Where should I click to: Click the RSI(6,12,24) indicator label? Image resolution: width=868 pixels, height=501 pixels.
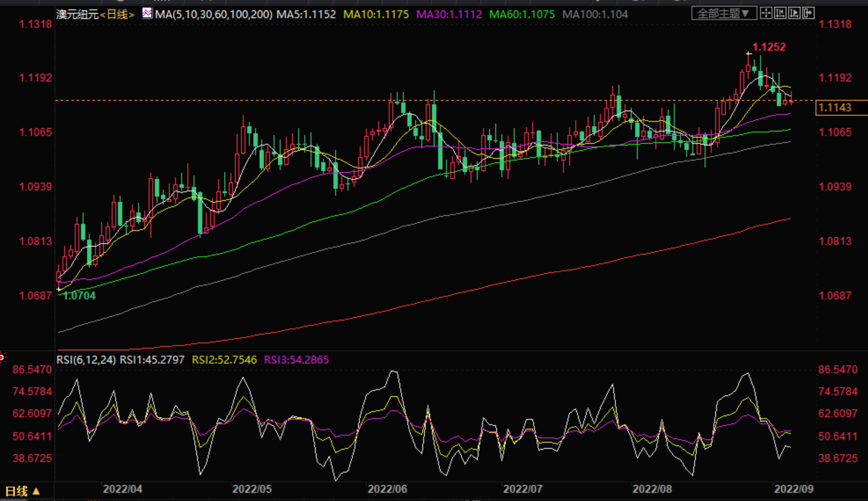pyautogui.click(x=86, y=360)
